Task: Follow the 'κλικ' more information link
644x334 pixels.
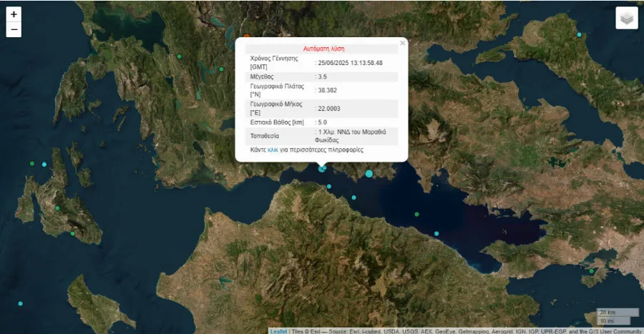Action: [x=273, y=150]
